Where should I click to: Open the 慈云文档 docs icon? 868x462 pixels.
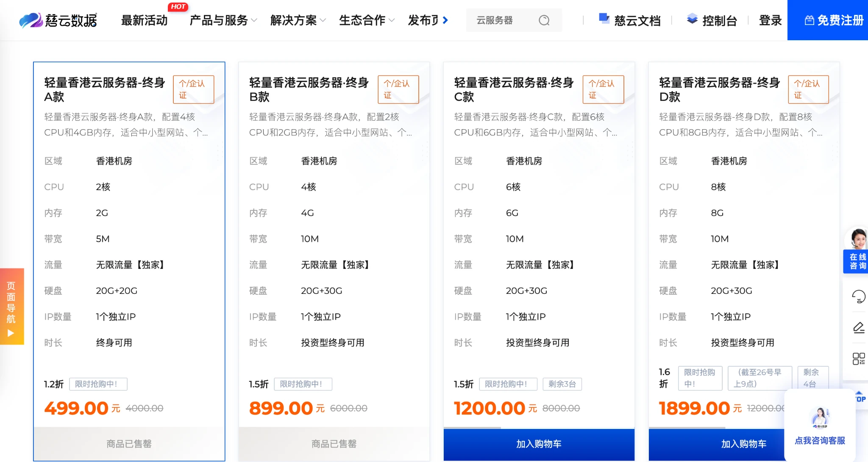[604, 19]
